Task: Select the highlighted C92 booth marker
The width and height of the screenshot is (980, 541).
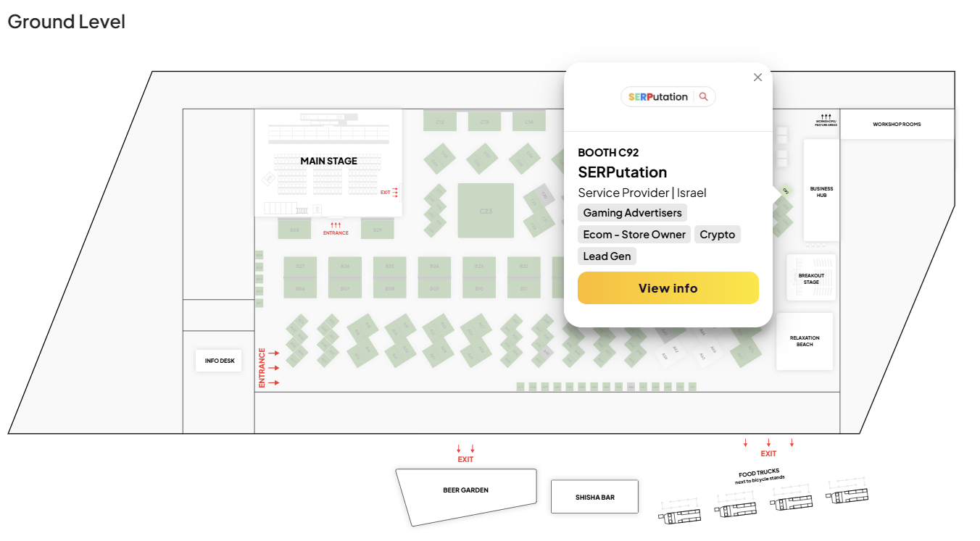Action: pyautogui.click(x=785, y=191)
